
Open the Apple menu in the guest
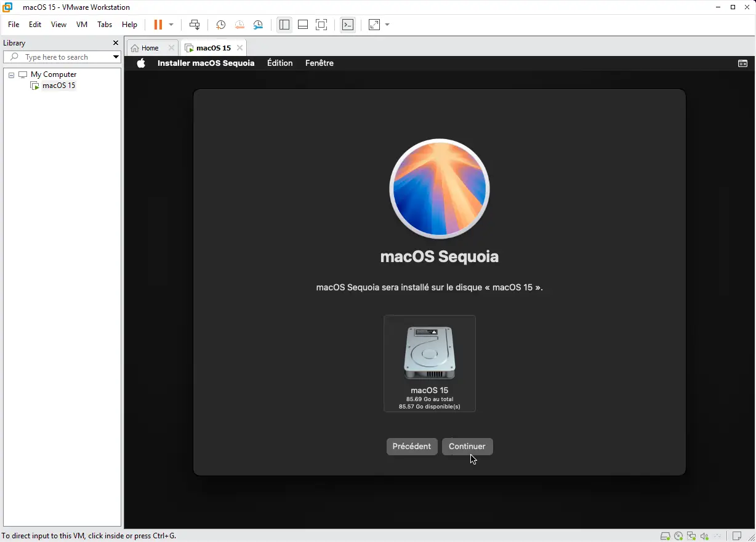(x=141, y=63)
